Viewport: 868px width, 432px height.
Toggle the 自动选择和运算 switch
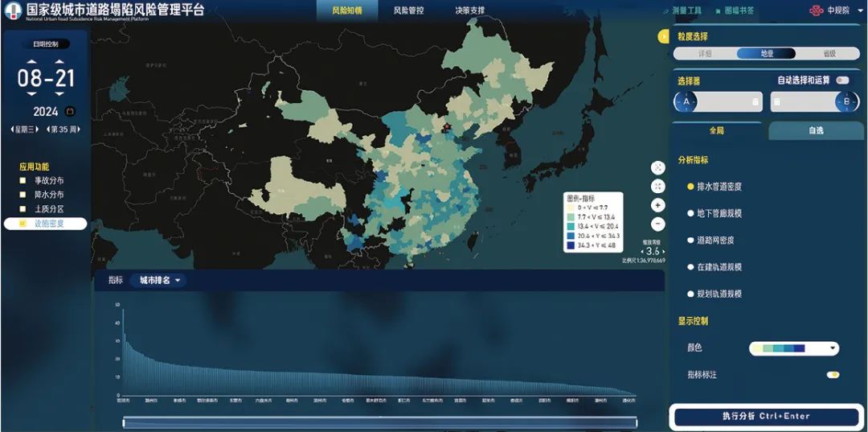[x=841, y=80]
